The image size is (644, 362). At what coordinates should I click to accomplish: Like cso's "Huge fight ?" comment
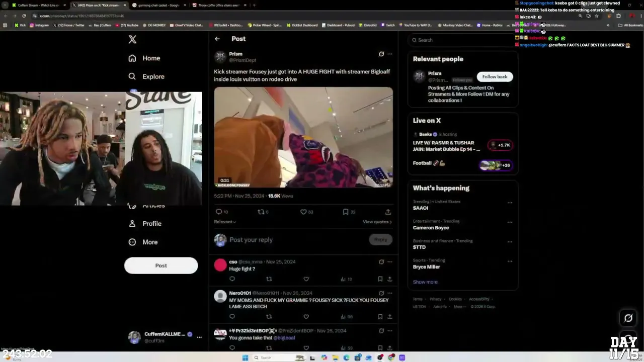(306, 279)
